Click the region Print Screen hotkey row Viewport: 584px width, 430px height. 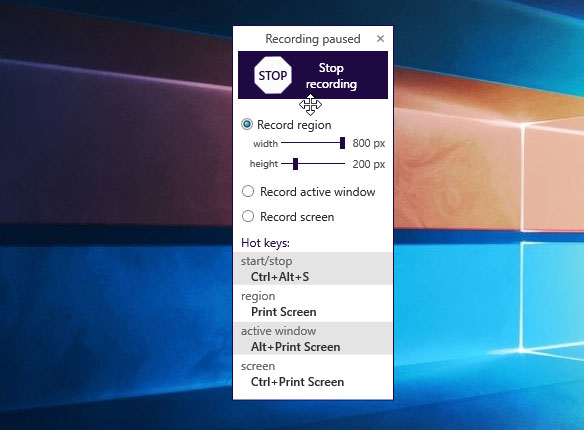click(x=313, y=304)
